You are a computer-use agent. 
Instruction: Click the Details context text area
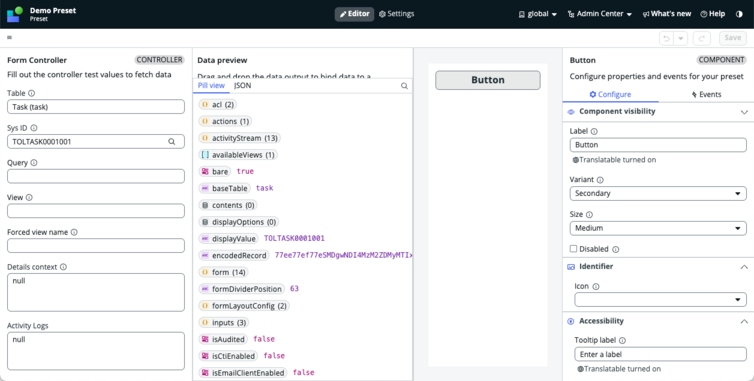point(96,292)
